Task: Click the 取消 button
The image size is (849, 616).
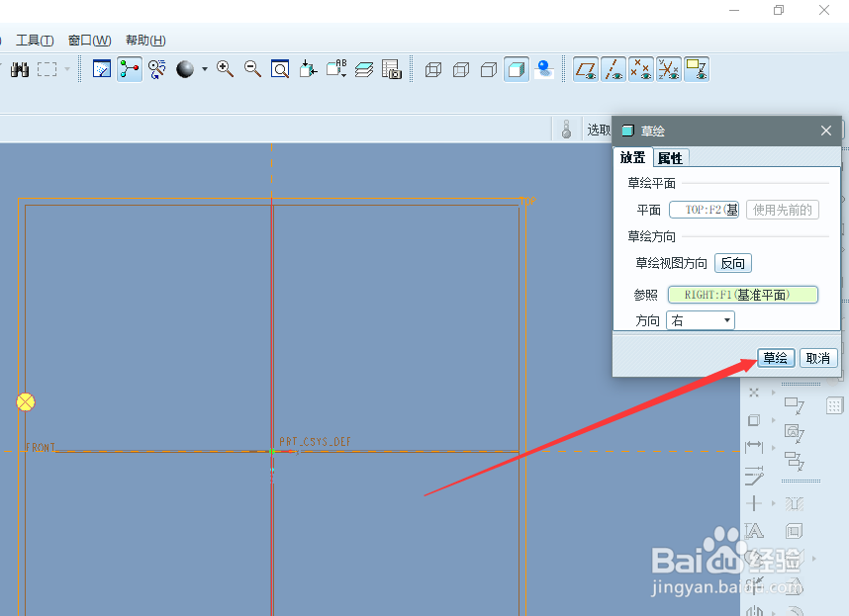Action: 818,358
